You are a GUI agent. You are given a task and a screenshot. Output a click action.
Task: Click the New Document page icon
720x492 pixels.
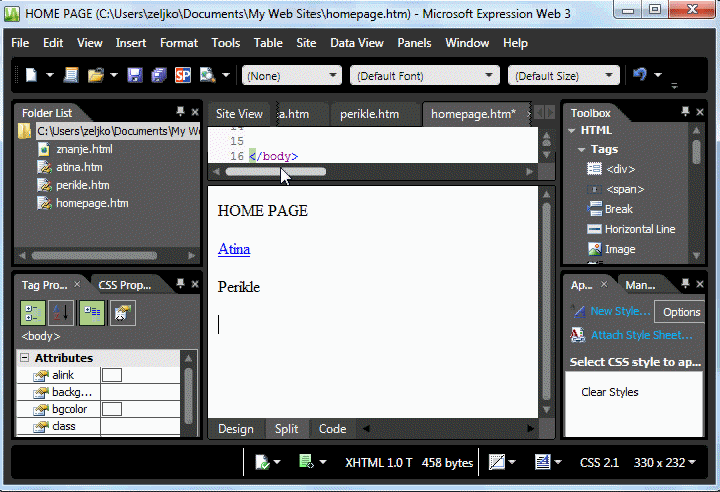31,75
